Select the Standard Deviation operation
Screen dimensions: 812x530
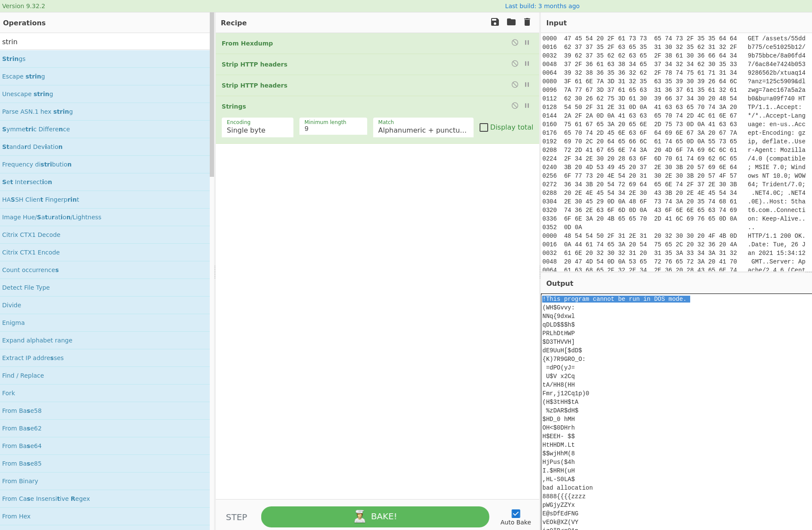[x=105, y=147]
